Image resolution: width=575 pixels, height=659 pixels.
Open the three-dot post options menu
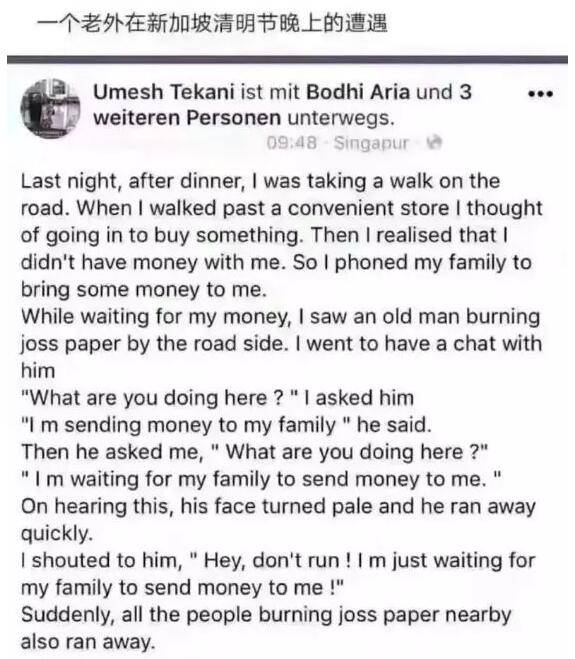pyautogui.click(x=540, y=94)
